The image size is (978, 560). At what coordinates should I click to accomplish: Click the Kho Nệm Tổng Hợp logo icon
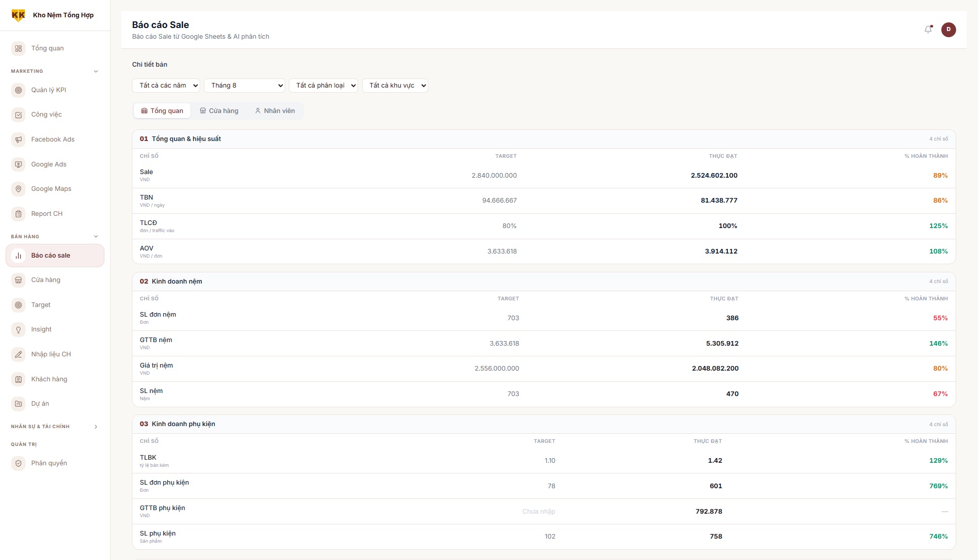click(18, 15)
